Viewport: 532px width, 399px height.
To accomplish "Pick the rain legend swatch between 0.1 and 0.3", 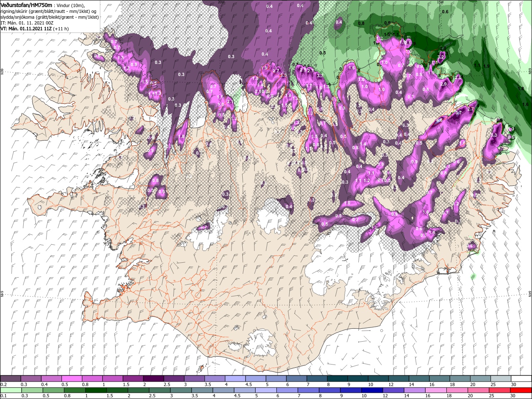I will coord(10,391).
